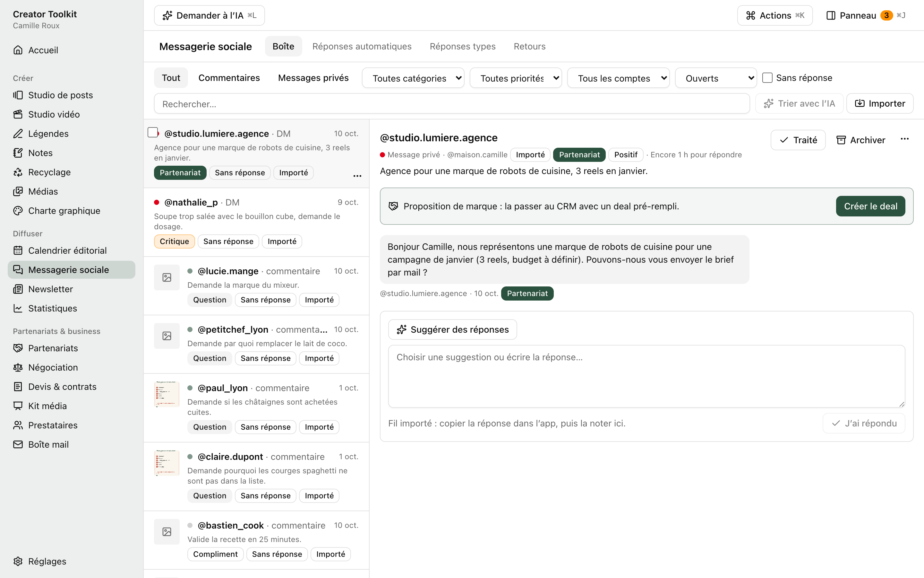
Task: Open Demander à l'IA assistant
Action: pos(209,15)
